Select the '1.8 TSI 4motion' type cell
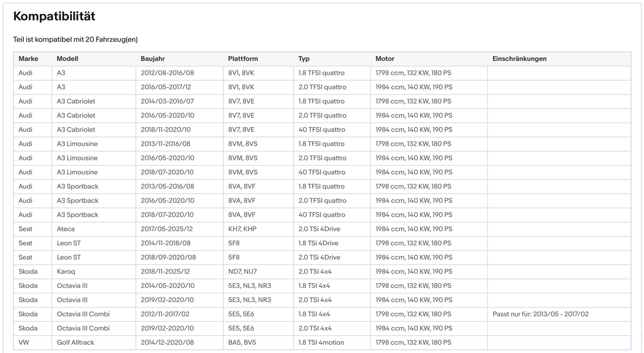The height and width of the screenshot is (353, 644). (x=321, y=343)
